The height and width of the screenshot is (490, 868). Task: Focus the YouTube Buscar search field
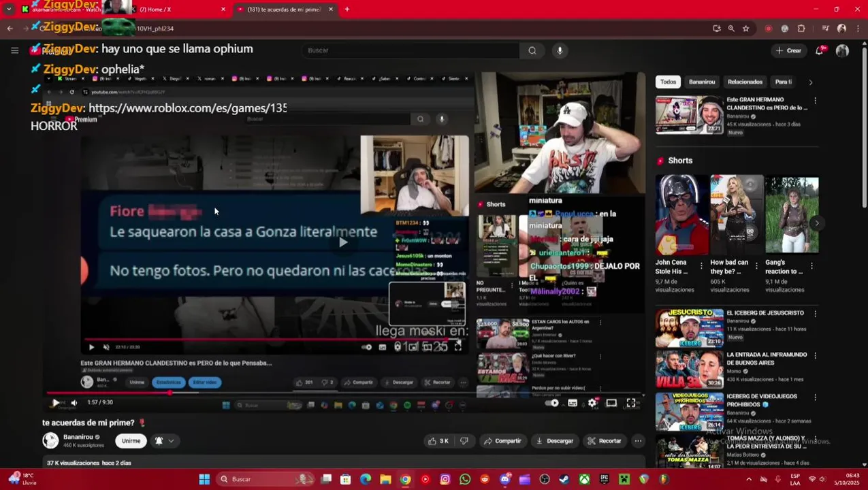(x=411, y=50)
